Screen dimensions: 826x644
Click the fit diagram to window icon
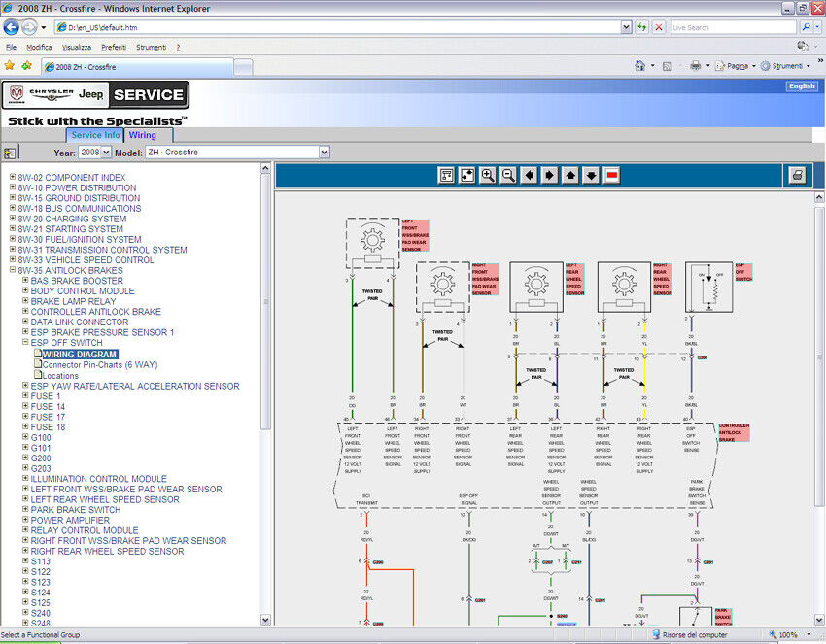tap(467, 175)
